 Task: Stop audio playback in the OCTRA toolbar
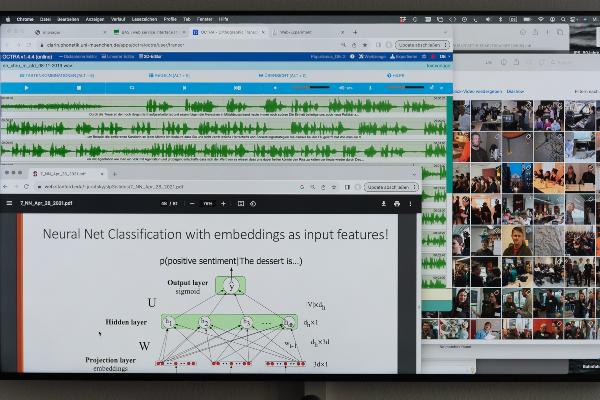click(x=78, y=88)
